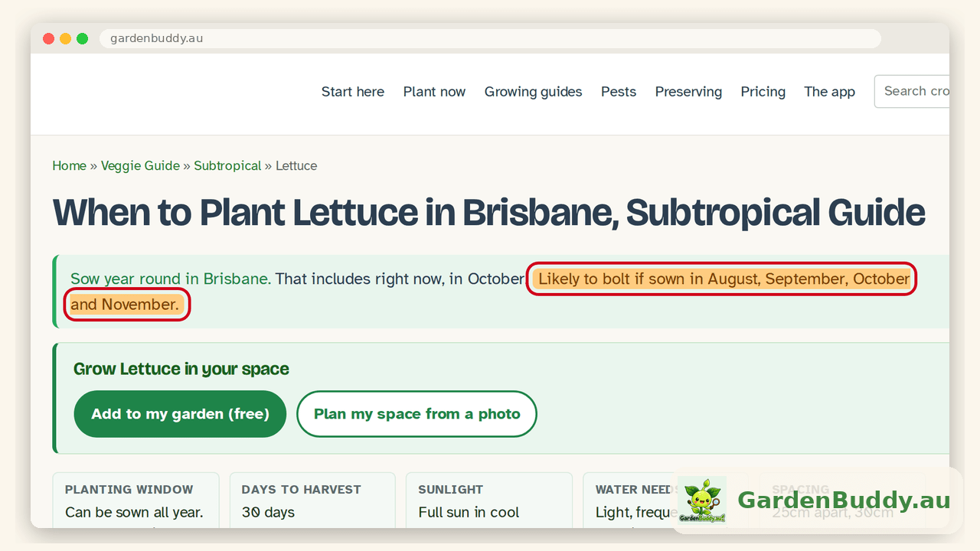The width and height of the screenshot is (980, 551).
Task: Maximize the window using the green button
Action: click(82, 38)
